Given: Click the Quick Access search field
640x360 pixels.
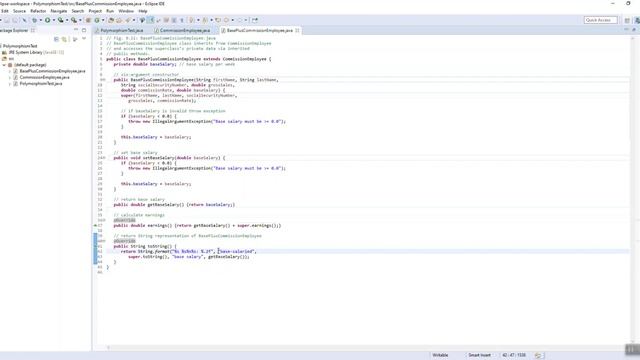Looking at the screenshot, I should point(600,20).
